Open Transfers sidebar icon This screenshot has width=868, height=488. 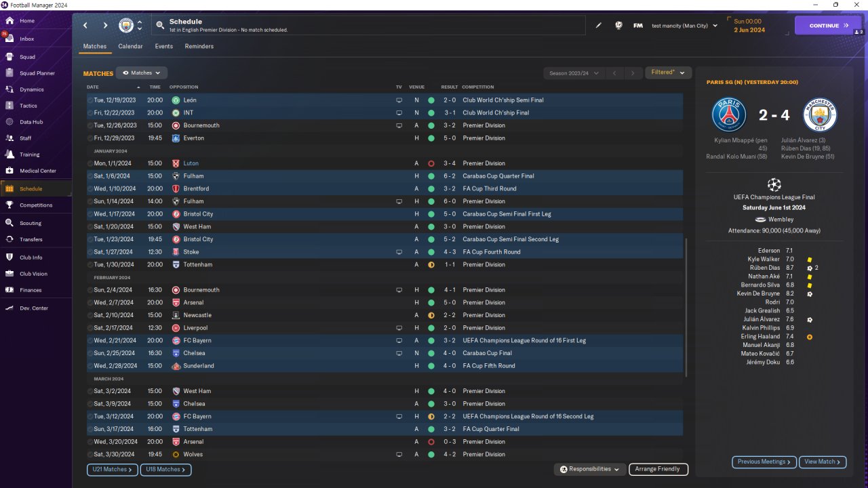click(x=9, y=239)
